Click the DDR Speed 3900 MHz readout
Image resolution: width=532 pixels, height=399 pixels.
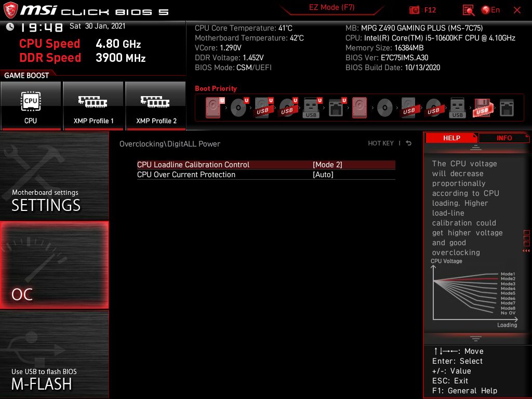click(x=83, y=58)
